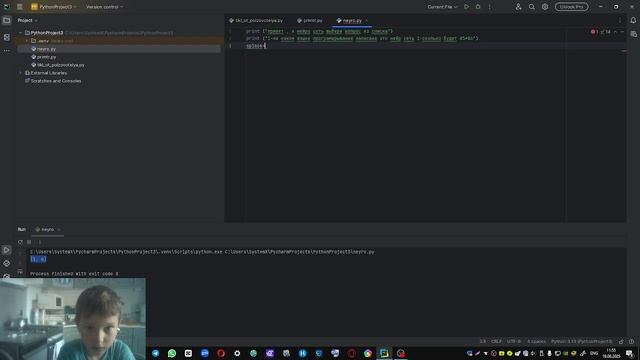Open the CRLF line separator selector

click(496, 341)
